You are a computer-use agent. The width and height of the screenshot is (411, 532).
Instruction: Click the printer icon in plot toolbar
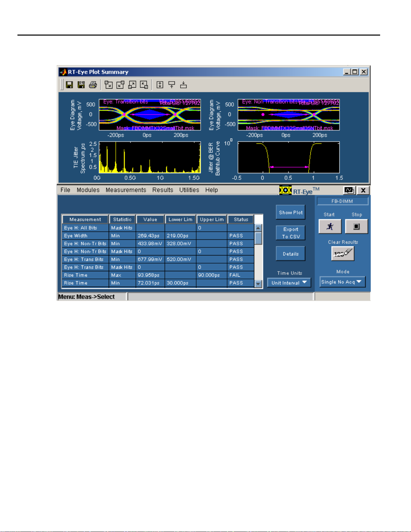click(x=93, y=85)
